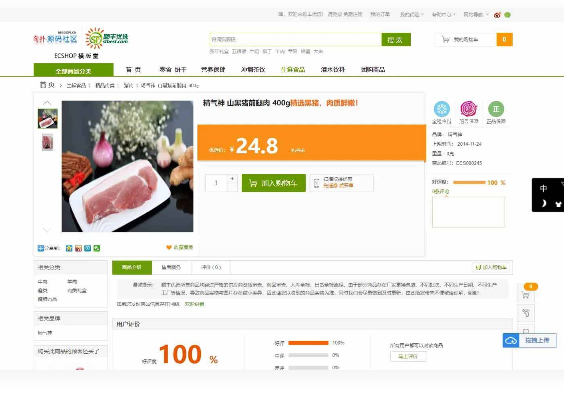This screenshot has width=564, height=397.
Task: Select the second product thumbnail
Action: coord(47,142)
